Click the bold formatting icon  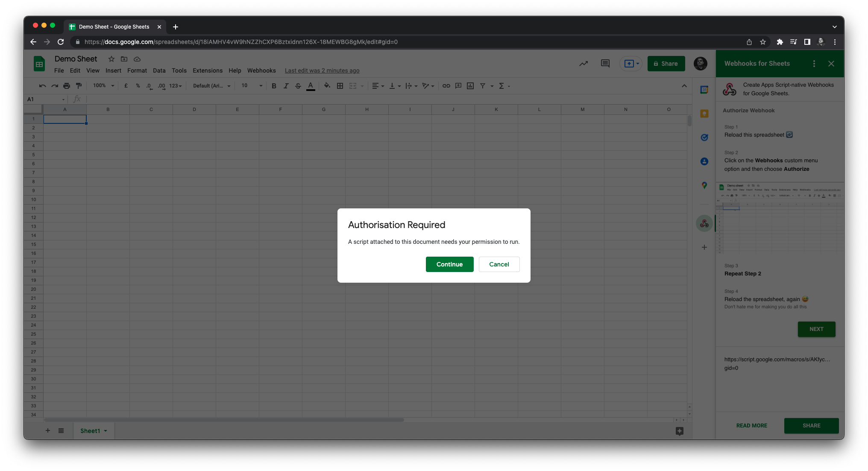274,86
